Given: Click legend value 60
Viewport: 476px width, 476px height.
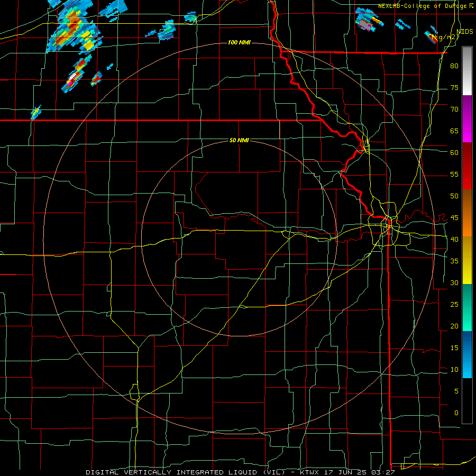Looking at the screenshot, I should [454, 153].
